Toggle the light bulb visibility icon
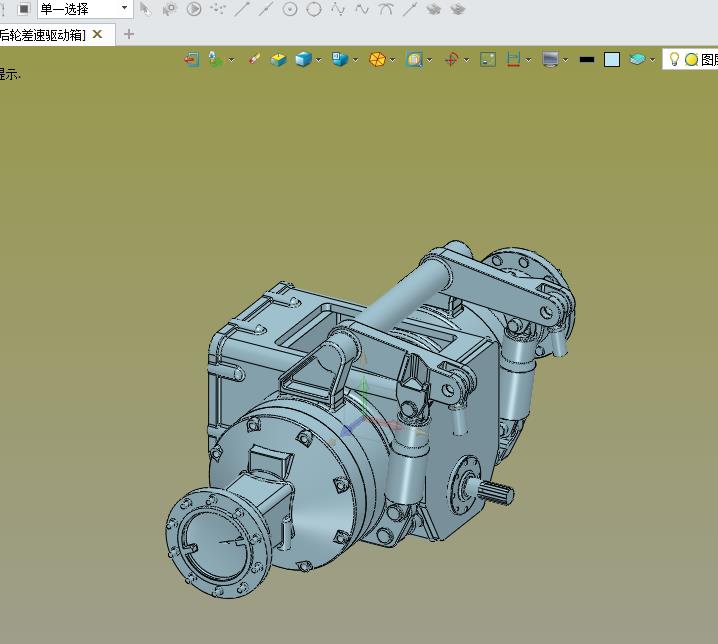Image resolution: width=718 pixels, height=644 pixels. tap(675, 60)
